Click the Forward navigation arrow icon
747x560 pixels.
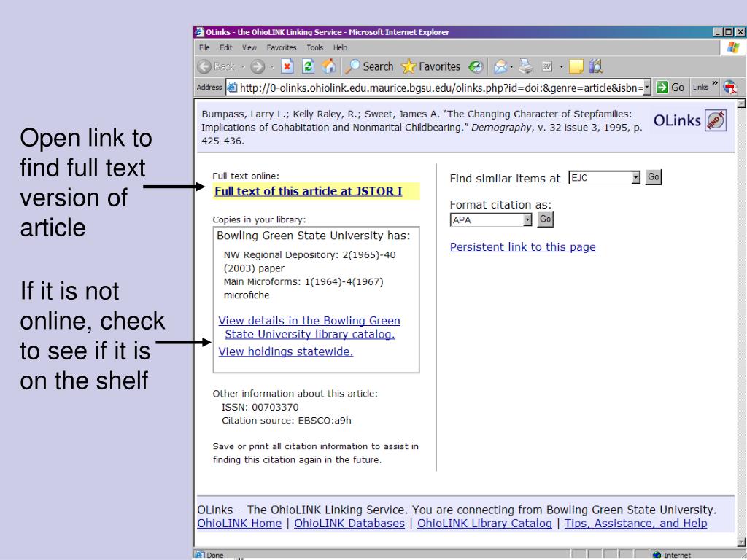(258, 66)
